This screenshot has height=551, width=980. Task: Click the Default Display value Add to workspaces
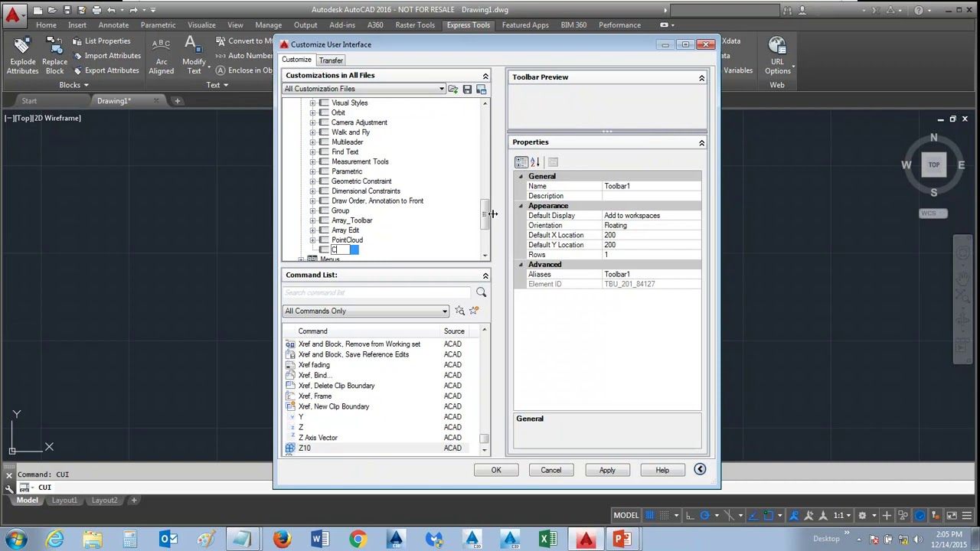(652, 216)
